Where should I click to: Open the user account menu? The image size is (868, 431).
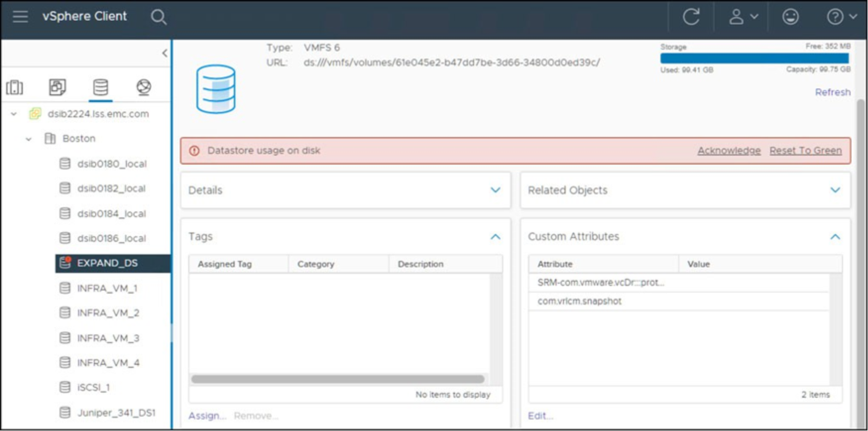pyautogui.click(x=743, y=17)
